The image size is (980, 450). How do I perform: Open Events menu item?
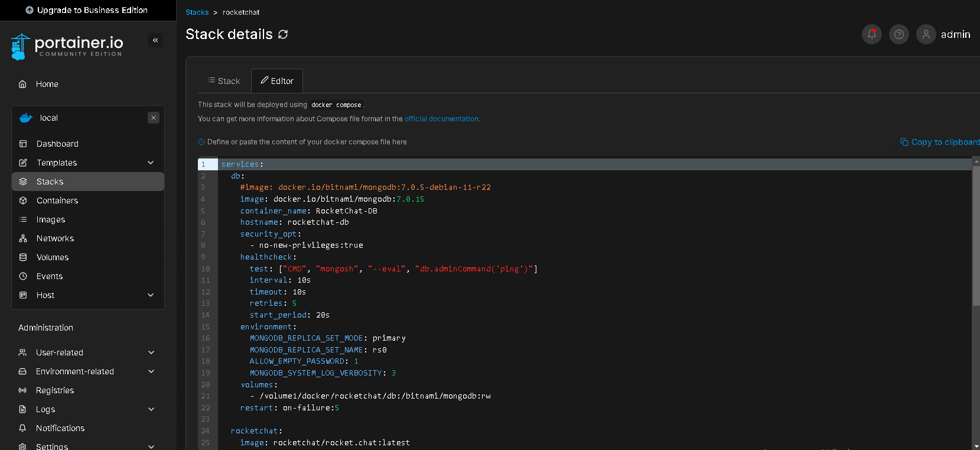[x=50, y=276]
